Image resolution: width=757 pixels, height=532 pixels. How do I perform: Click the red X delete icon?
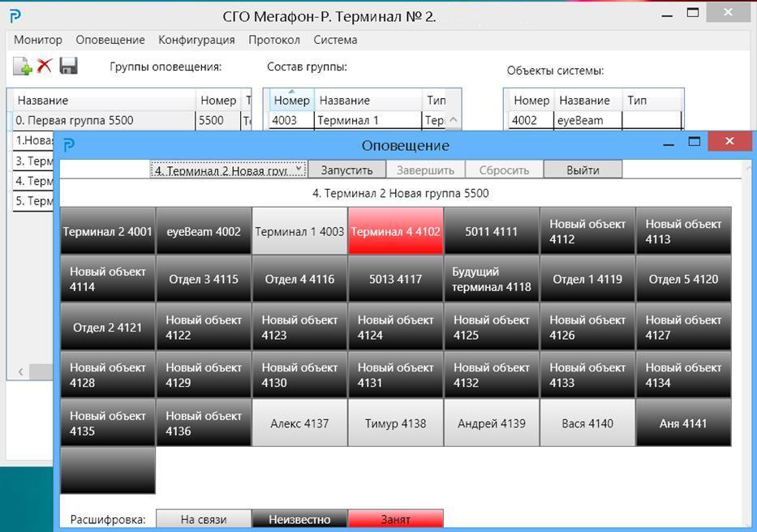(x=45, y=65)
